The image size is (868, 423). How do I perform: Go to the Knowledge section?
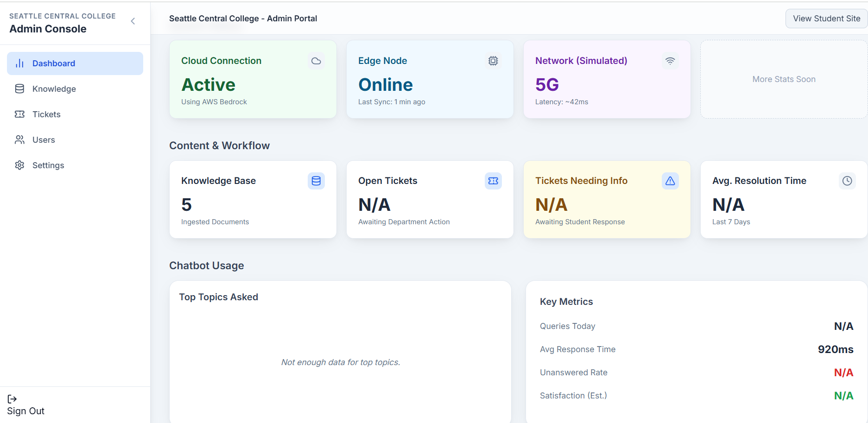click(x=54, y=89)
